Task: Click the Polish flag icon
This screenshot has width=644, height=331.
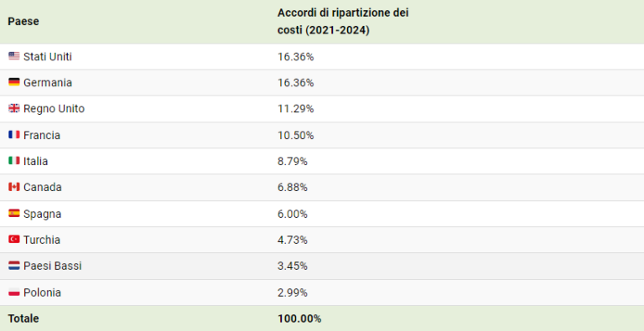Action: point(14,292)
